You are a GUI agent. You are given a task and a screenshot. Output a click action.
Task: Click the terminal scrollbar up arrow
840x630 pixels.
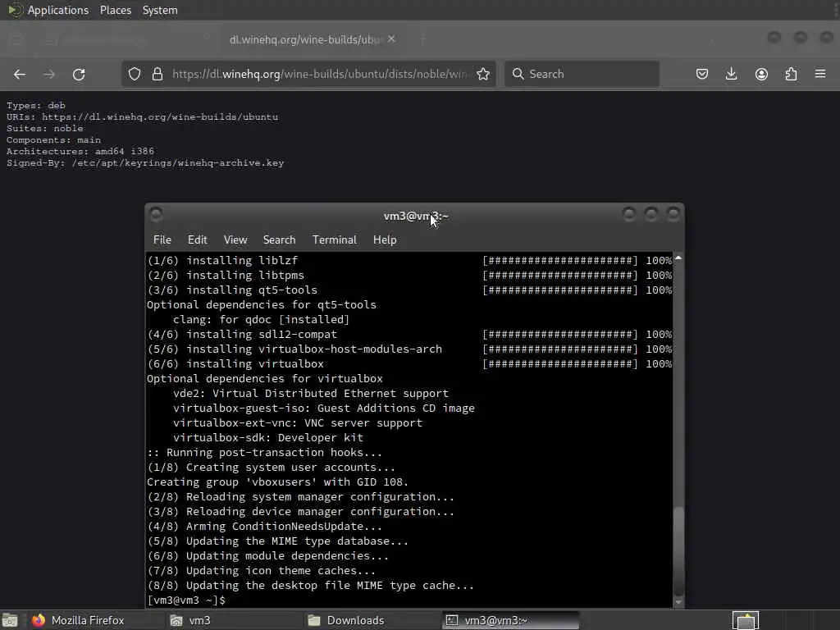(678, 258)
